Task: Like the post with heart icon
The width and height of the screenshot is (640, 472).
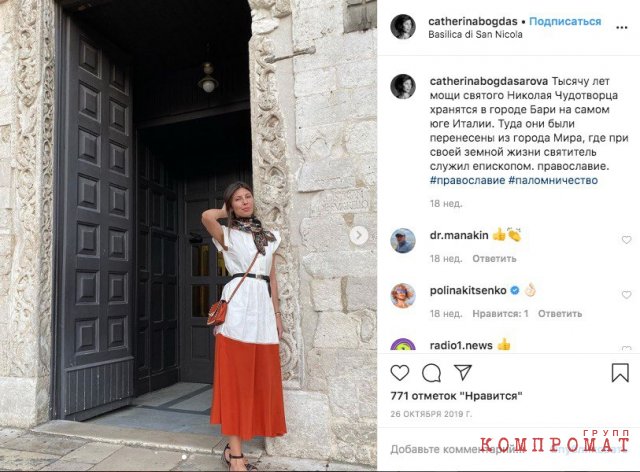Action: coord(400,373)
